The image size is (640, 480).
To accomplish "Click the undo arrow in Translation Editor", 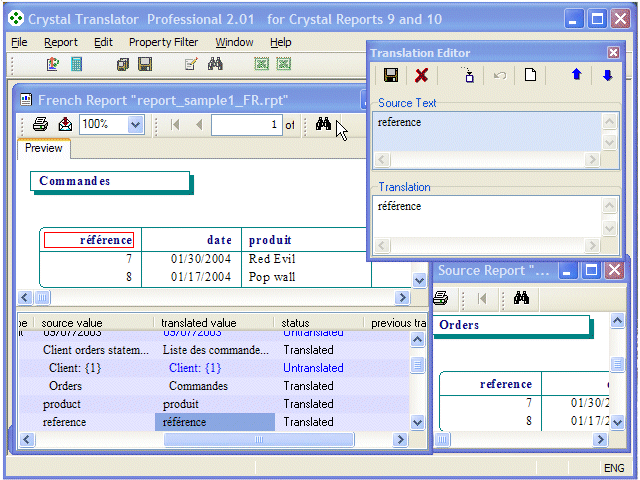I will [x=500, y=76].
